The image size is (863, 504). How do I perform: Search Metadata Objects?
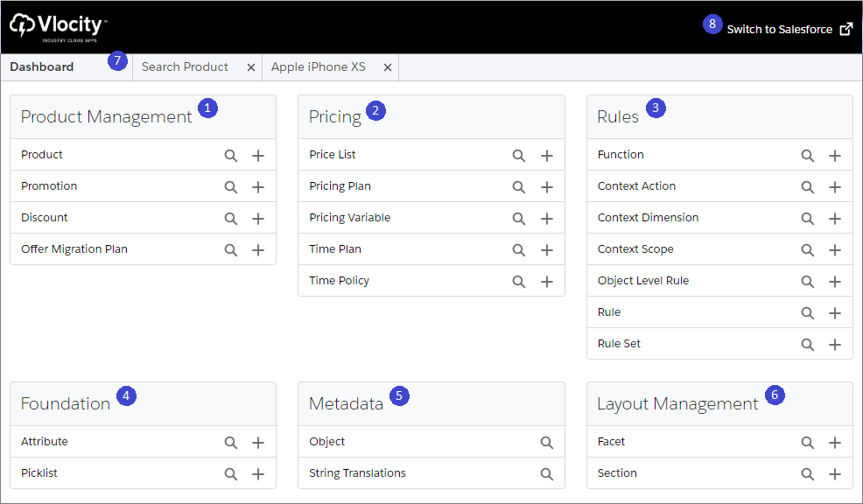[x=546, y=443]
